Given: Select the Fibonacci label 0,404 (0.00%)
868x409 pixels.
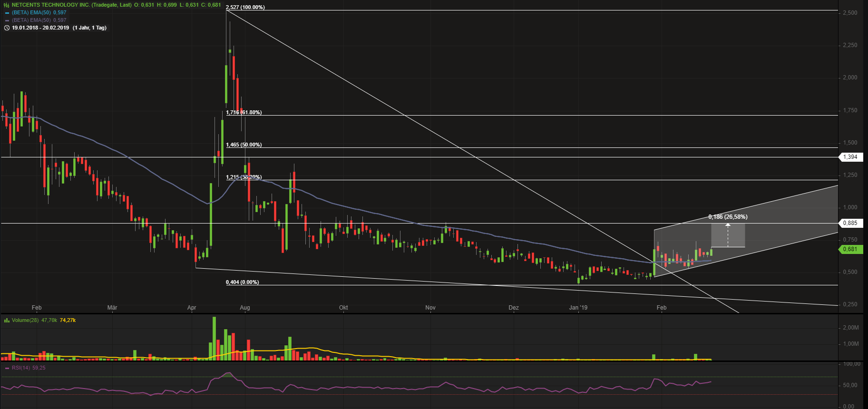Looking at the screenshot, I should click(243, 282).
